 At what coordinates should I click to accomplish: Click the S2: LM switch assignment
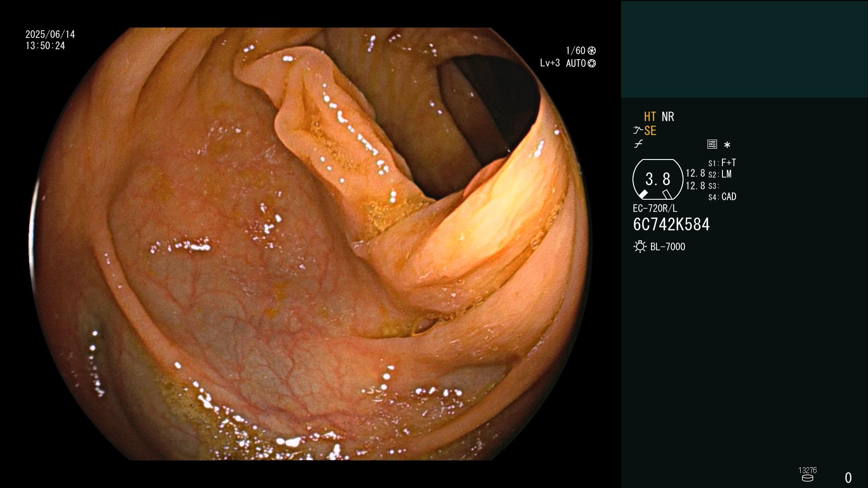coord(720,174)
